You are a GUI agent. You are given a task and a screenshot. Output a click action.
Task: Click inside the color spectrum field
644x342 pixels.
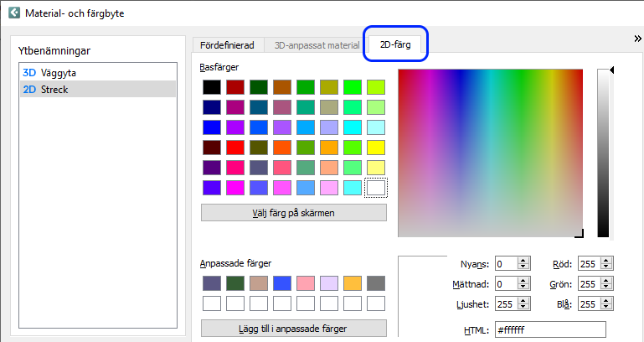point(492,153)
